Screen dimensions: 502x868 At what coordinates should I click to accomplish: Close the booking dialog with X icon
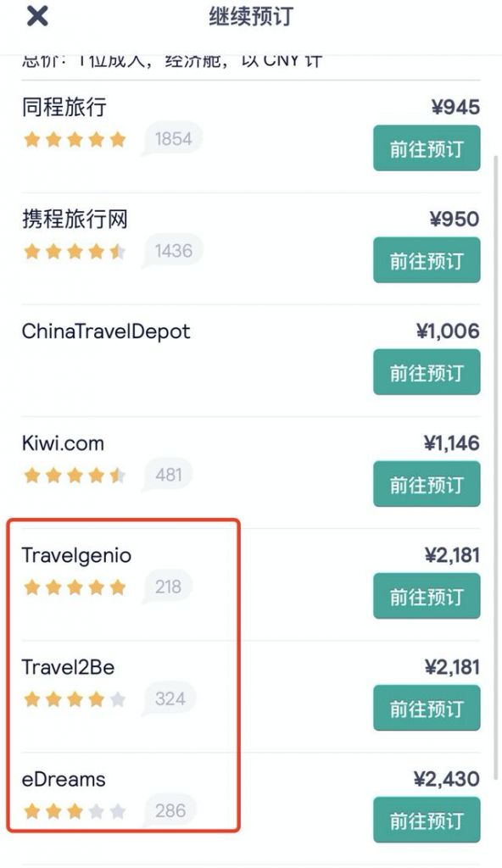[x=37, y=15]
